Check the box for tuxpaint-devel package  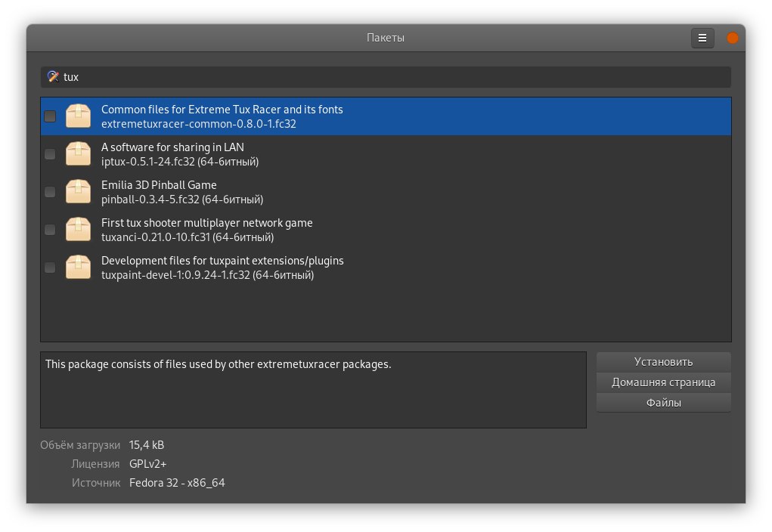(x=50, y=268)
